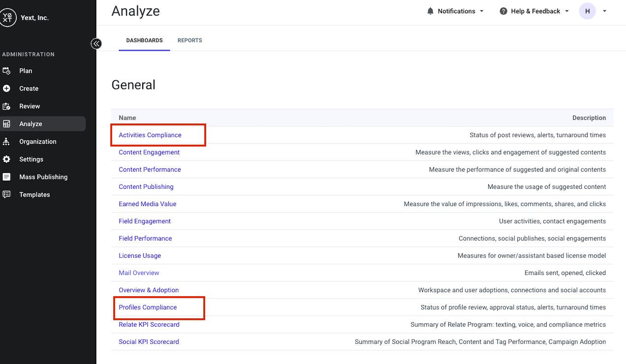Click the Notifications bell icon

431,11
